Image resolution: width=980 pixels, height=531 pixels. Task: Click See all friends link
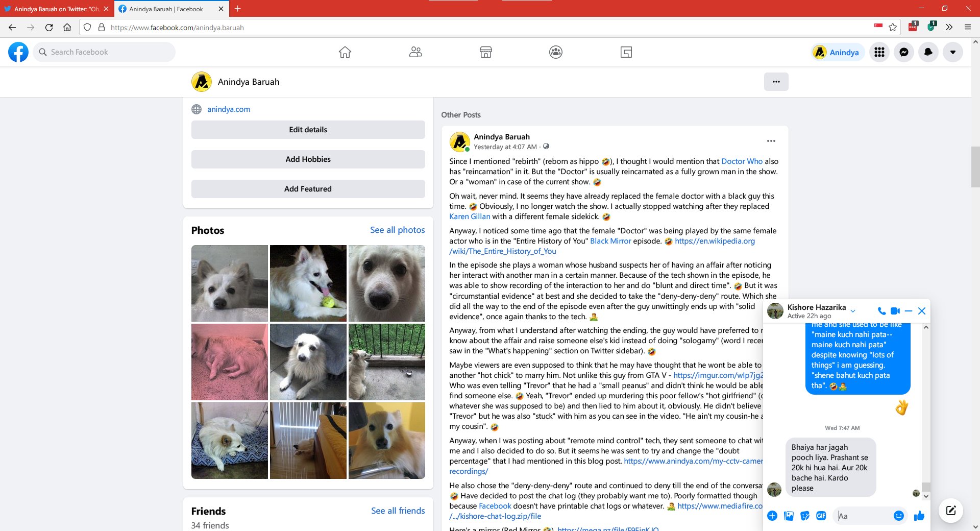[398, 511]
